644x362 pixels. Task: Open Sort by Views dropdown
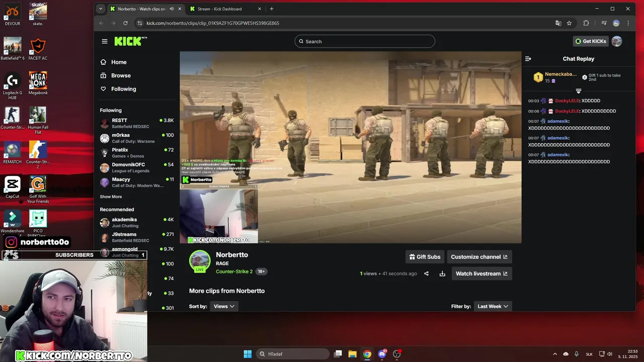[224, 306]
